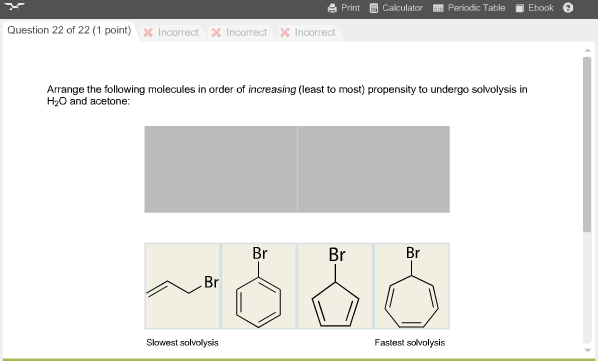Select the bromocyclopentadiene molecule tile
The image size is (598, 361).
pos(335,286)
